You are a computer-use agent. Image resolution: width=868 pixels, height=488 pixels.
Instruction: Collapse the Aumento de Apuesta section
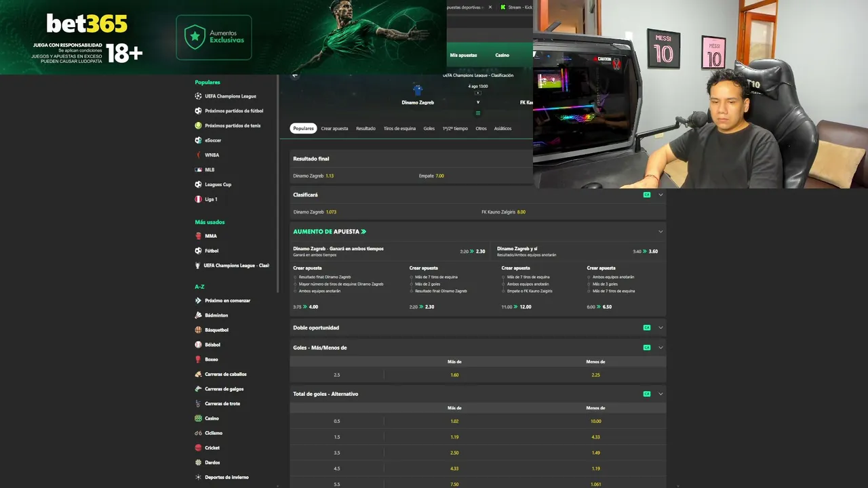point(660,231)
